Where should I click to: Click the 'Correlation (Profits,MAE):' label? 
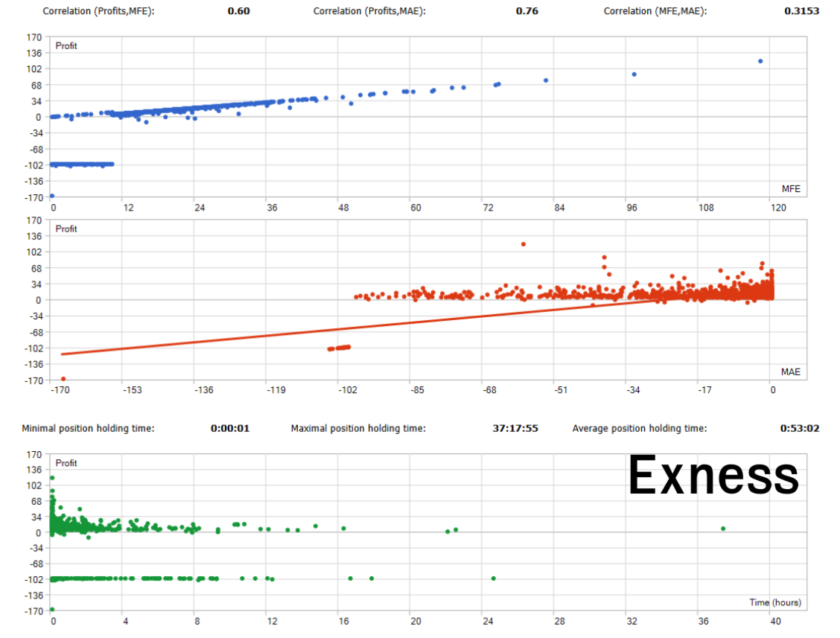click(369, 11)
